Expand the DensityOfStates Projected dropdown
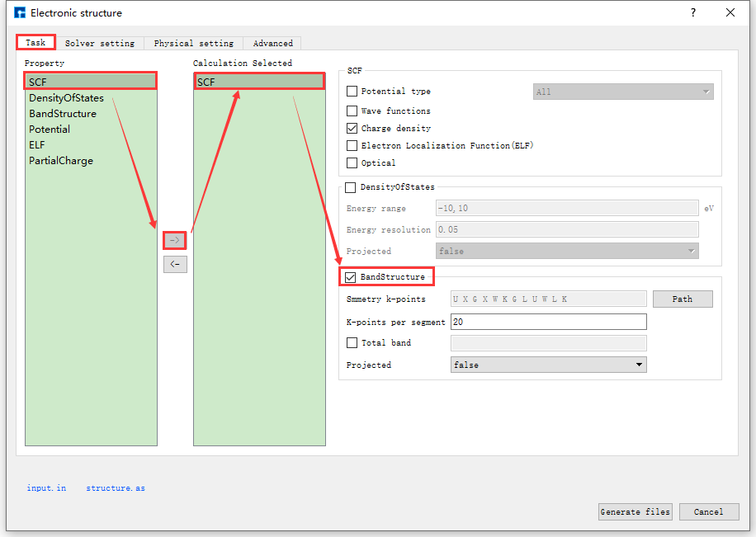This screenshot has width=756, height=537. pyautogui.click(x=566, y=251)
